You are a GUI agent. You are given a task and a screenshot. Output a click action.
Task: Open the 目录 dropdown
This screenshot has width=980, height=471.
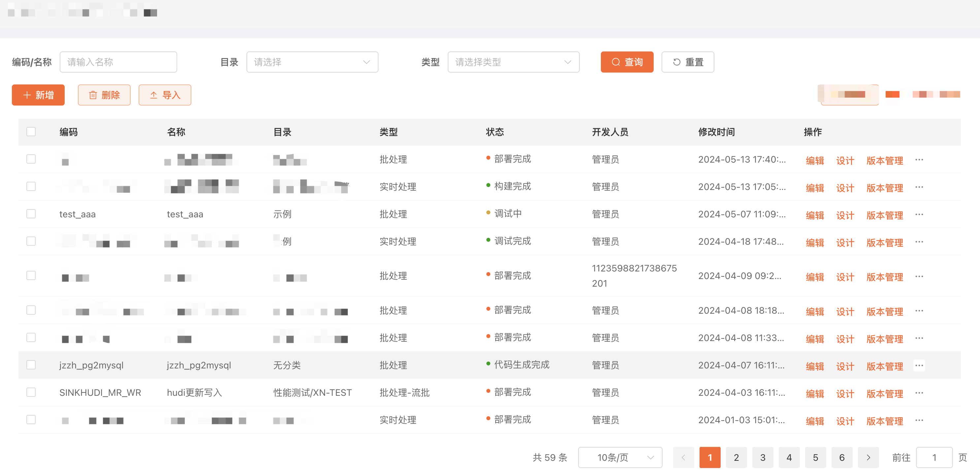pos(312,62)
